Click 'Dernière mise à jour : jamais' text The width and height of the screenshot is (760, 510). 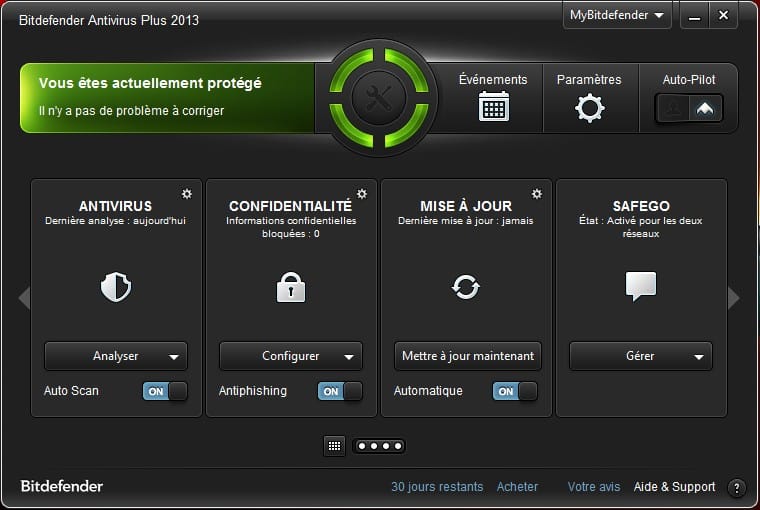[466, 221]
